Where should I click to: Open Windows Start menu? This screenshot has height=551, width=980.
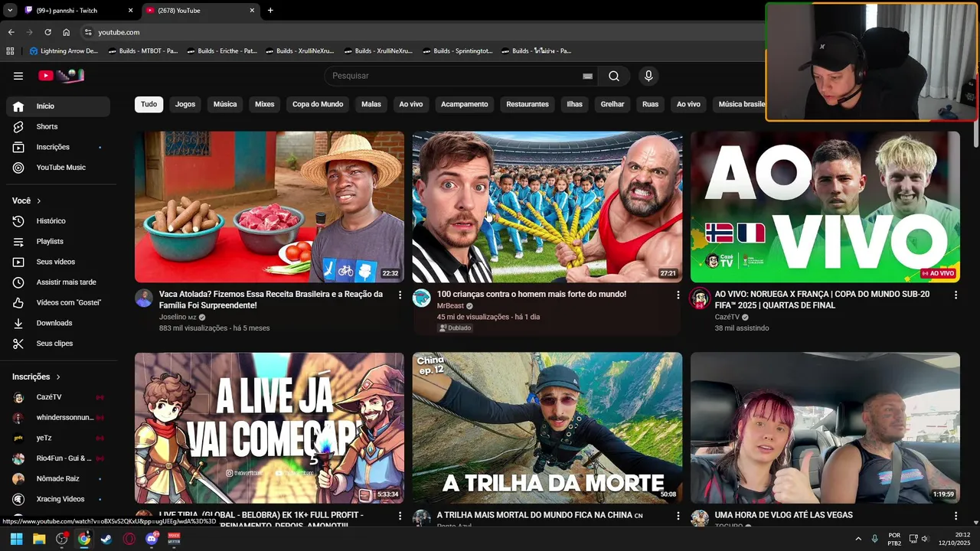point(16,539)
